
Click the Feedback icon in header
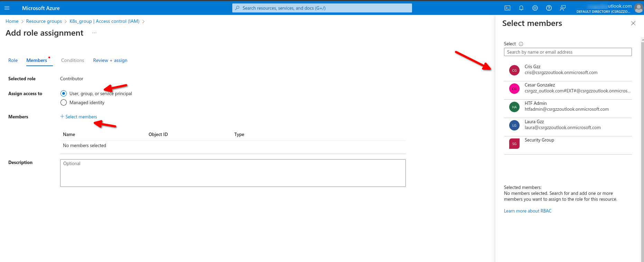pyautogui.click(x=563, y=8)
